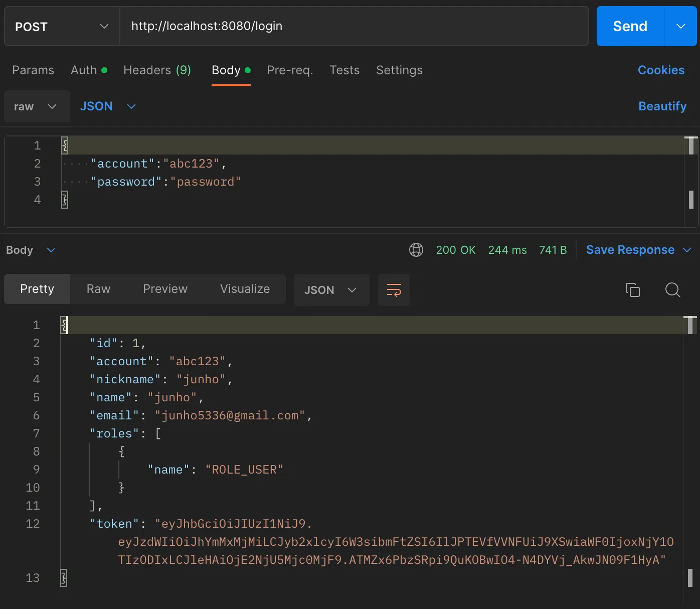Open the Send button dropdown arrow
Viewport: 700px width, 609px height.
coord(680,26)
